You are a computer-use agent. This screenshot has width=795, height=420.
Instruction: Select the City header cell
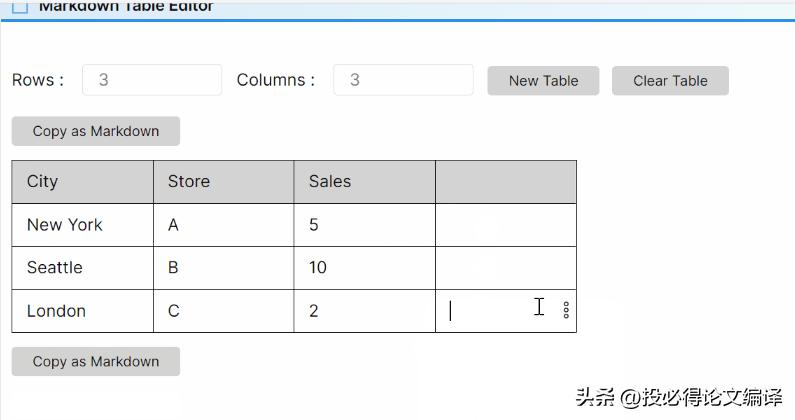[82, 182]
